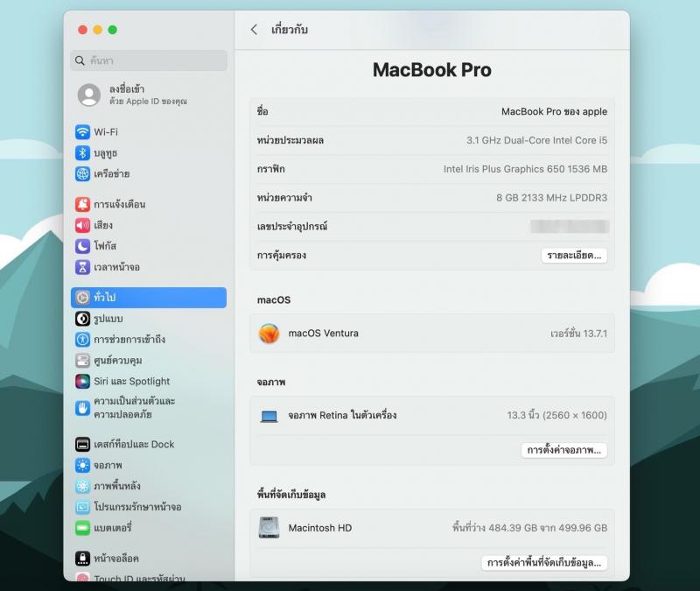Click the ชื่อ row label
The image size is (700, 591).
click(262, 111)
